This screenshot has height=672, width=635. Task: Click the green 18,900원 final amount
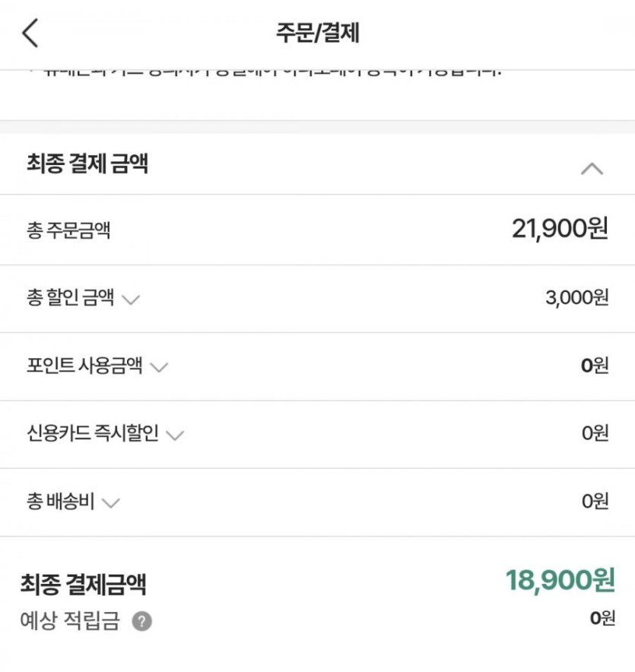pyautogui.click(x=560, y=581)
